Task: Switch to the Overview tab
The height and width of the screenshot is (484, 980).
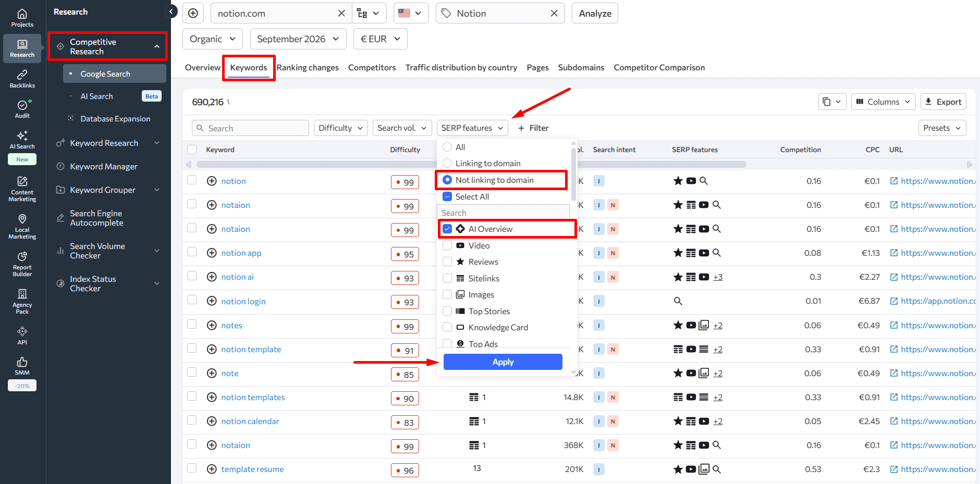Action: point(203,67)
